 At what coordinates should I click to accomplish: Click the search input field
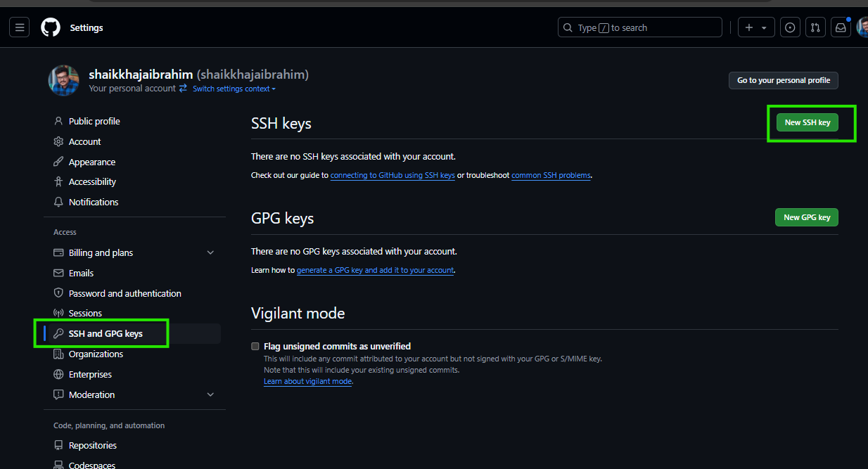coord(639,27)
